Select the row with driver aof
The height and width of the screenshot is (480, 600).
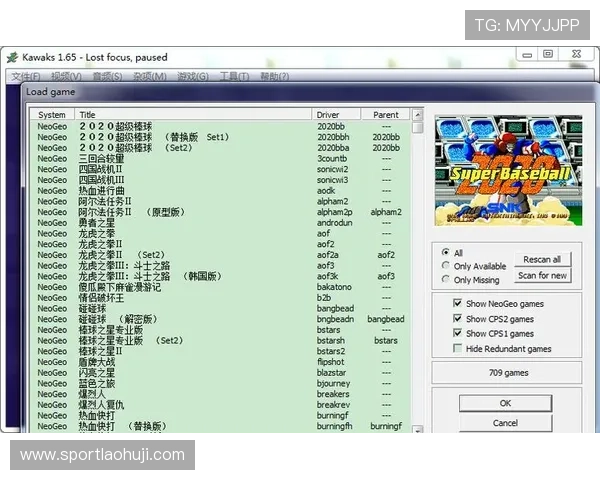point(220,233)
